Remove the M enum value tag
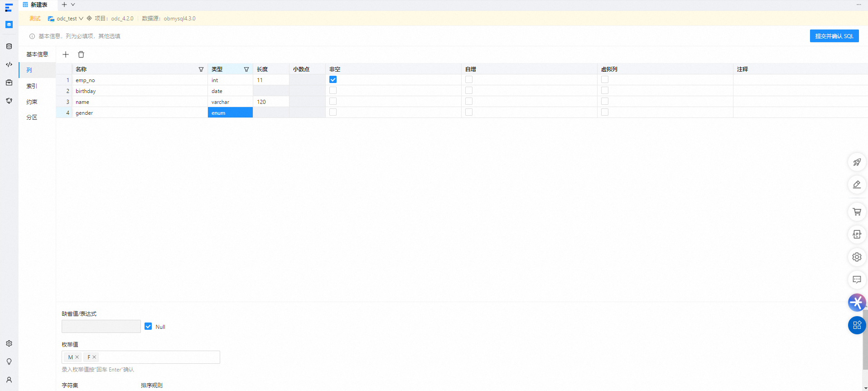Screen dimensions: 868x391 (x=77, y=357)
